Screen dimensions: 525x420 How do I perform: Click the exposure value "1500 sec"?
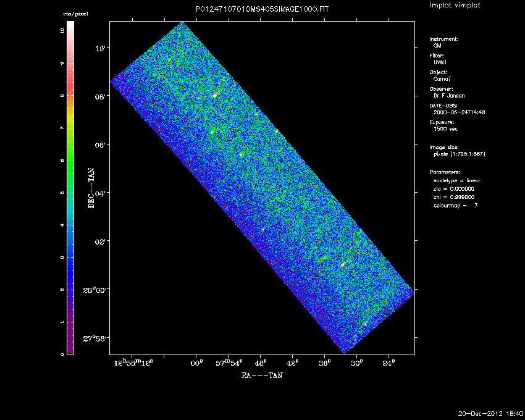point(445,129)
